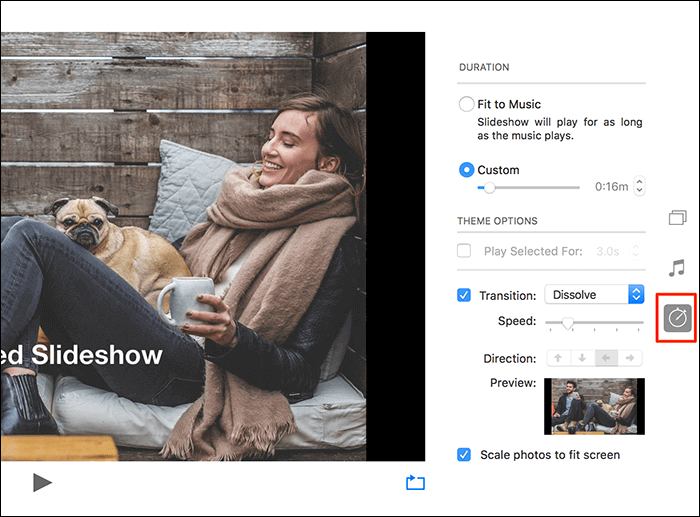This screenshot has width=700, height=517.
Task: Set transition direction to left arrow
Action: pos(606,358)
